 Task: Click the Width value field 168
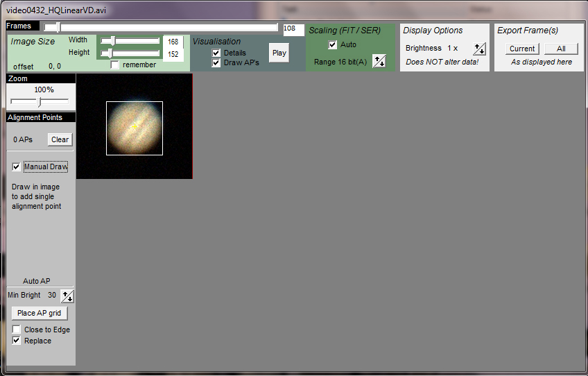click(x=173, y=42)
